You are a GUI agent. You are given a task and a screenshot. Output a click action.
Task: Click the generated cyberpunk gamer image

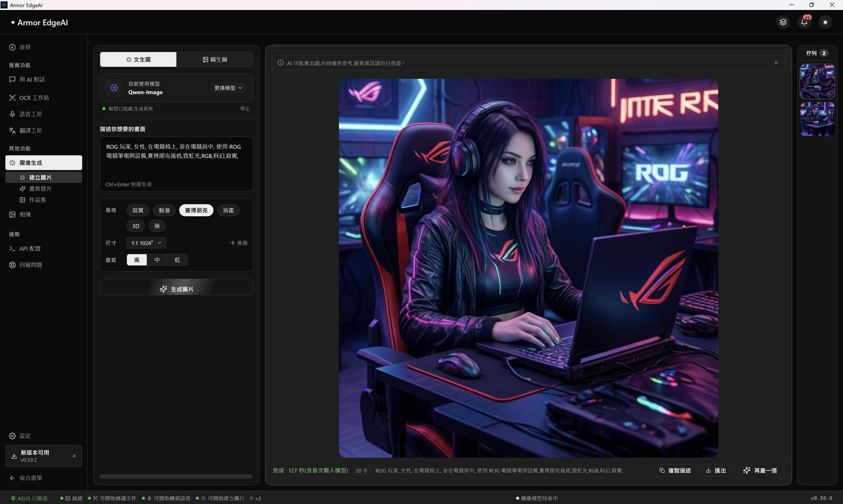pyautogui.click(x=529, y=268)
